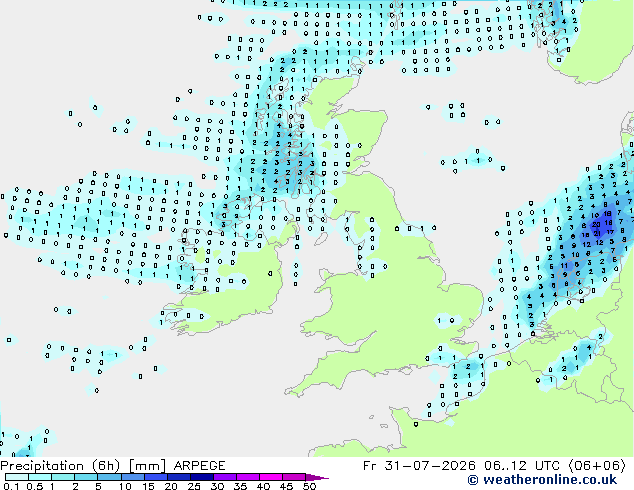Image resolution: width=634 pixels, height=490 pixels.
Task: Click the "06..12 UTC" time range
Action: click(522, 466)
